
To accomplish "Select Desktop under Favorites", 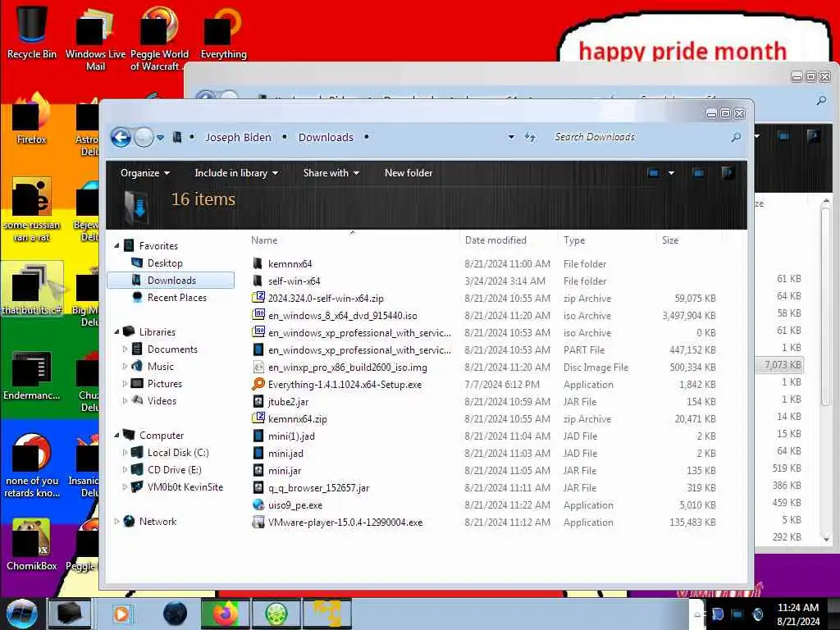I will click(165, 263).
